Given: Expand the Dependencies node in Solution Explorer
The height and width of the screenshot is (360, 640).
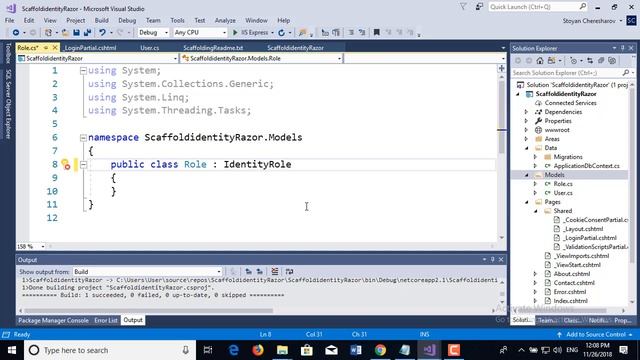Looking at the screenshot, I should [x=526, y=112].
